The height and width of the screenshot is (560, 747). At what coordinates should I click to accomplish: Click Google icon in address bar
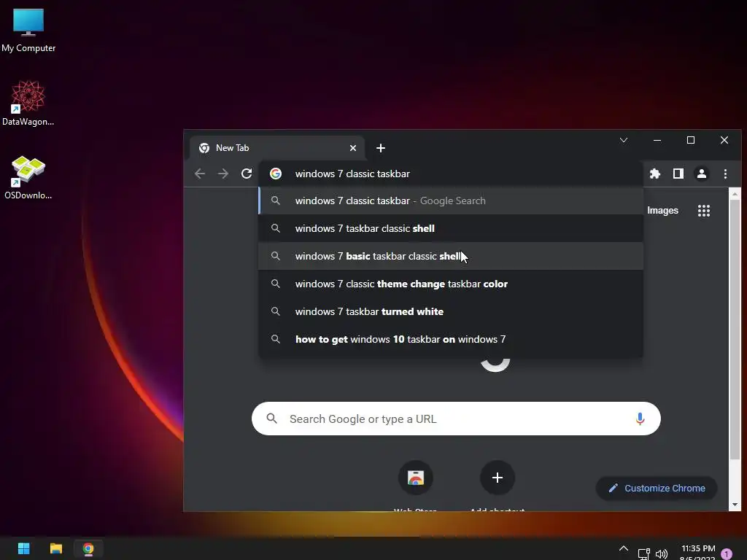point(275,174)
